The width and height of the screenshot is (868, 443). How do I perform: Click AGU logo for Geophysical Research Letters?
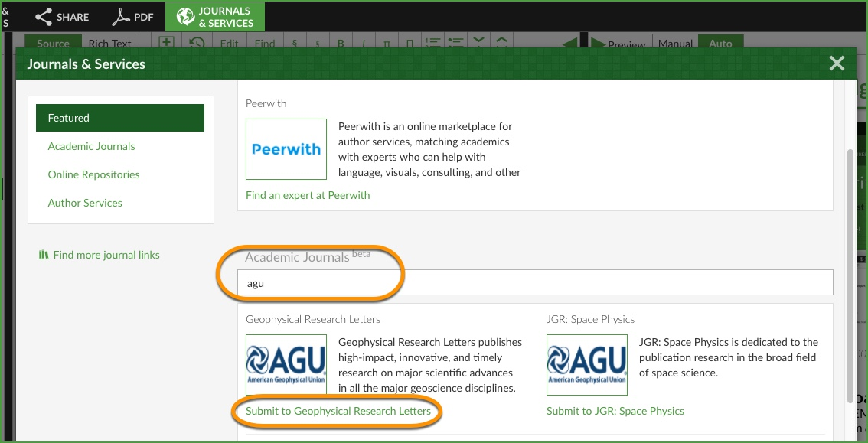[286, 365]
